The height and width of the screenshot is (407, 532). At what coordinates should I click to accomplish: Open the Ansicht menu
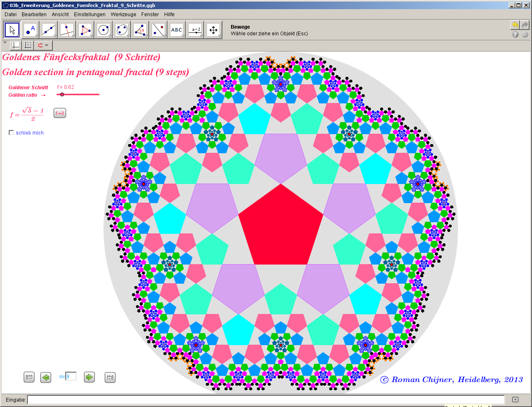(x=60, y=14)
